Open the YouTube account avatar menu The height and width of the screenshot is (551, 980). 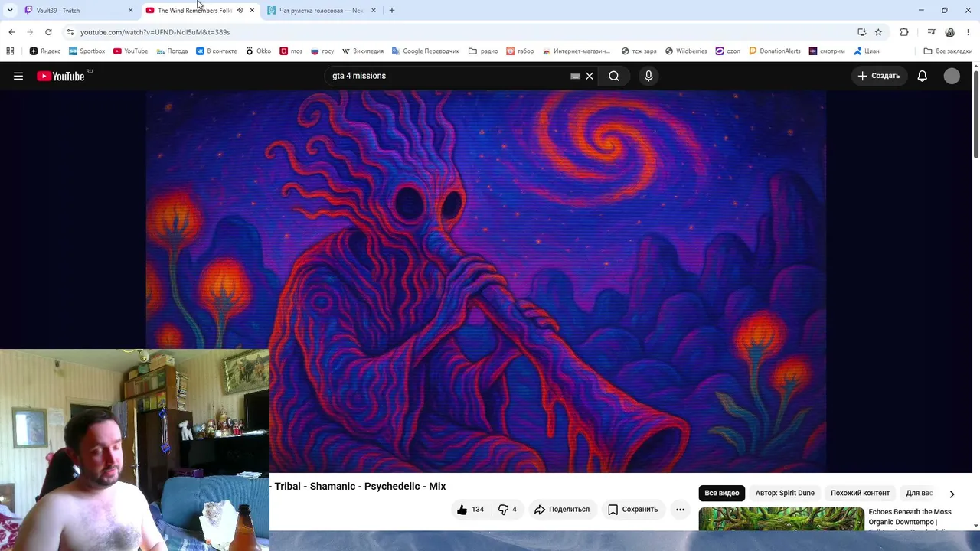click(x=952, y=76)
